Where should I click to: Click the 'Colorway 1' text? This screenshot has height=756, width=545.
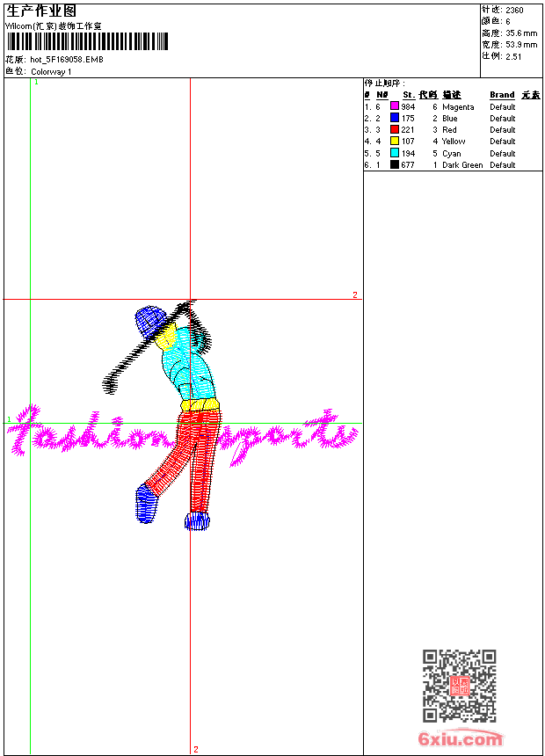tap(51, 72)
